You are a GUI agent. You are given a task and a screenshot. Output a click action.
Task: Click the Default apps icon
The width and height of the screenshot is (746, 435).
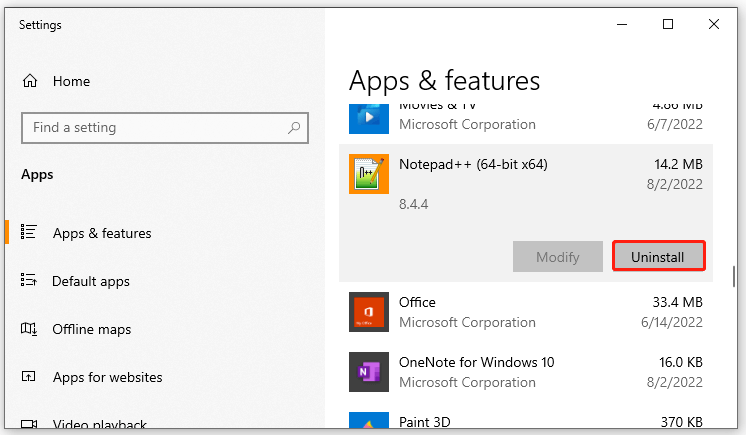click(x=29, y=280)
